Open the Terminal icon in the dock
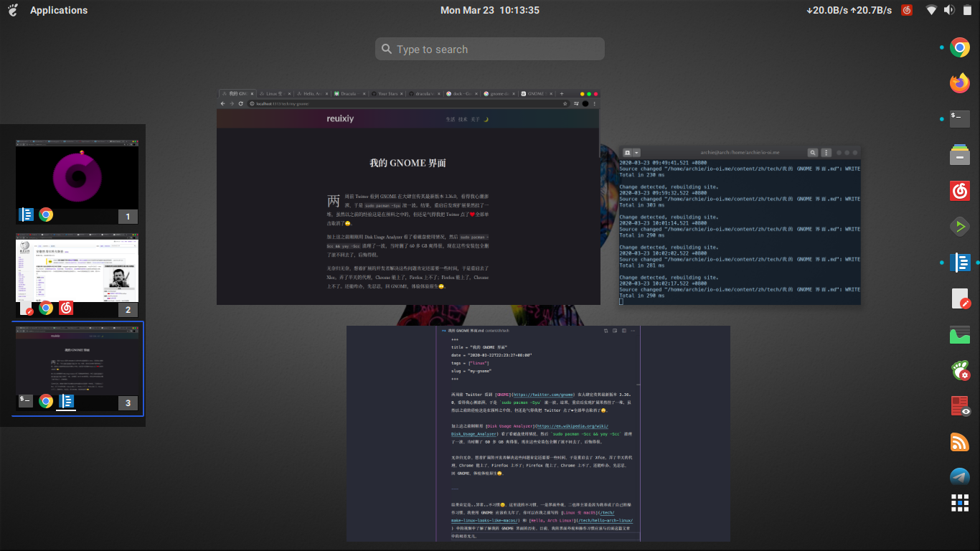Viewport: 980px width, 551px height. [x=960, y=119]
